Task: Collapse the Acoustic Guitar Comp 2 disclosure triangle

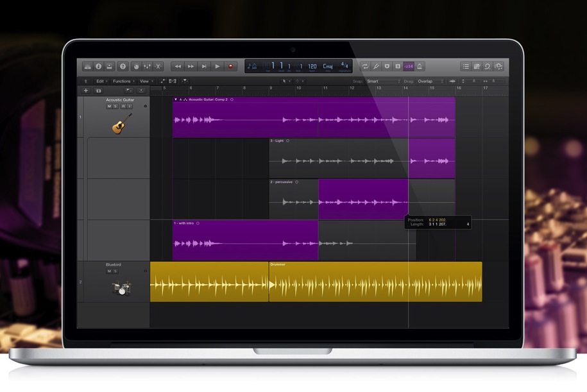Action: [174, 100]
